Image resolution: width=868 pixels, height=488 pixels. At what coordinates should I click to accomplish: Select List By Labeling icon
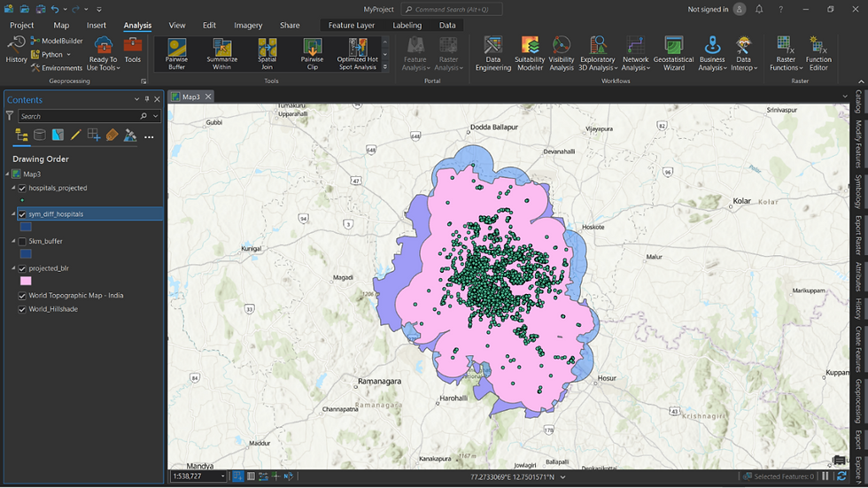[x=112, y=135]
